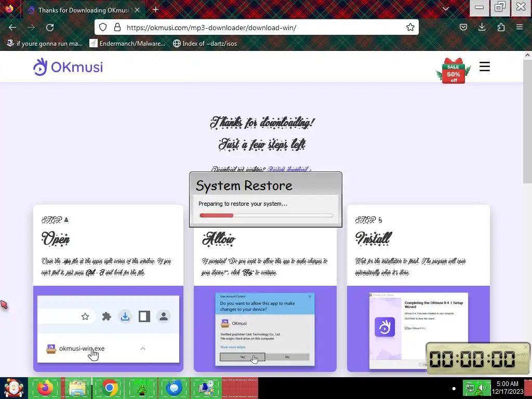Go back to the previous page

coord(12,28)
